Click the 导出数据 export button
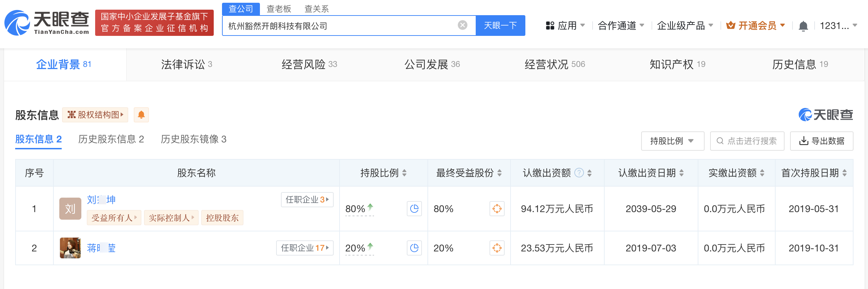Image resolution: width=868 pixels, height=289 pixels. pos(821,141)
